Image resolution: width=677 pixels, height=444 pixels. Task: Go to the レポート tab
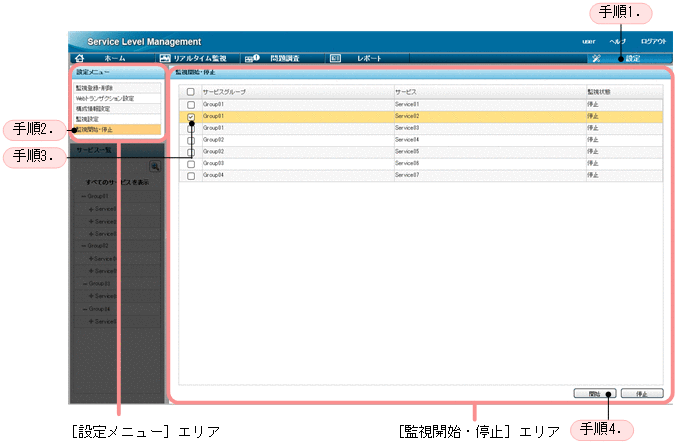[369, 58]
